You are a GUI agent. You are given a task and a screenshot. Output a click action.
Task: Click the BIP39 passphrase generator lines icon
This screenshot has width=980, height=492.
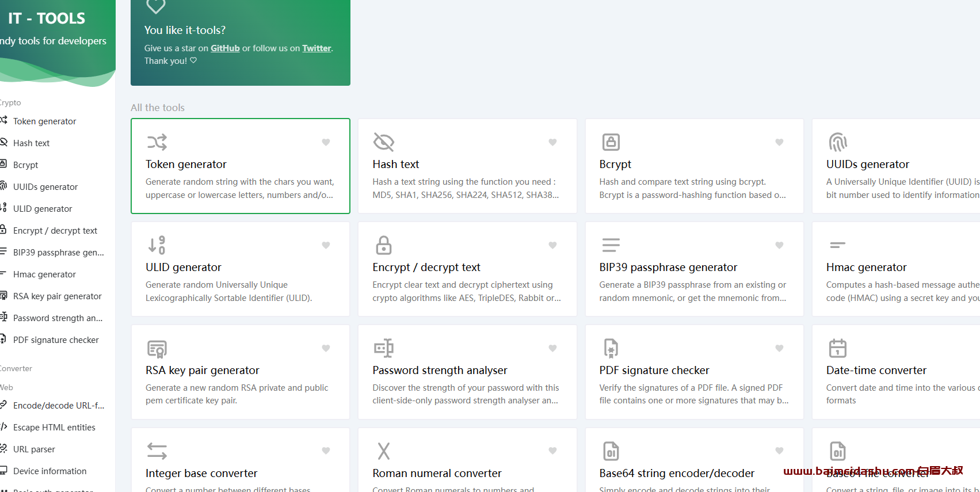pos(611,245)
